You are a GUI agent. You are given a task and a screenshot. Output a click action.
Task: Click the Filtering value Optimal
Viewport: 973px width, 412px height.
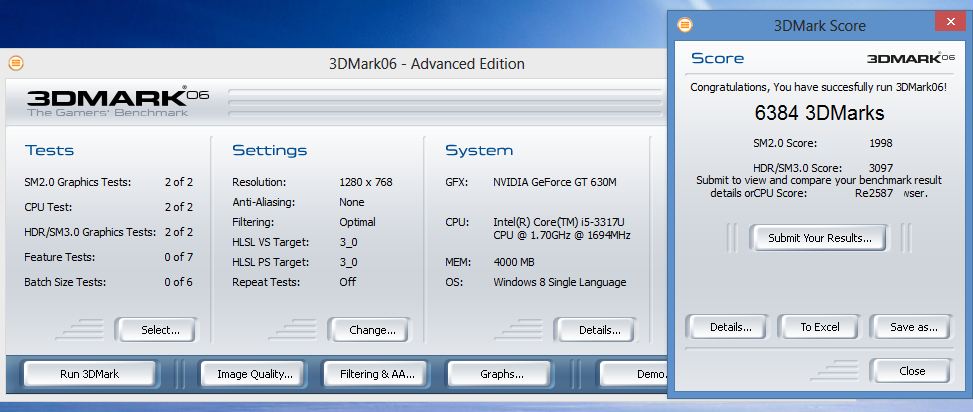[x=357, y=222]
